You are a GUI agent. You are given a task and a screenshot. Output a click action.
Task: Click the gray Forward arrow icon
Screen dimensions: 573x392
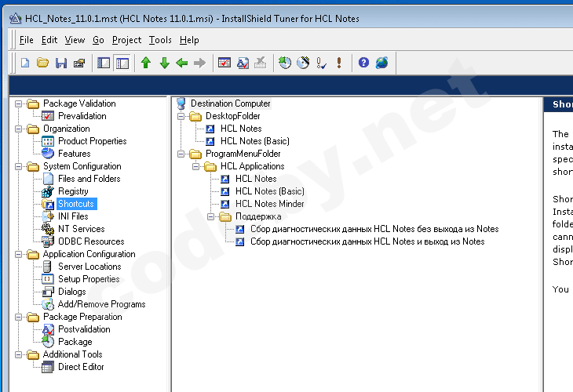199,63
